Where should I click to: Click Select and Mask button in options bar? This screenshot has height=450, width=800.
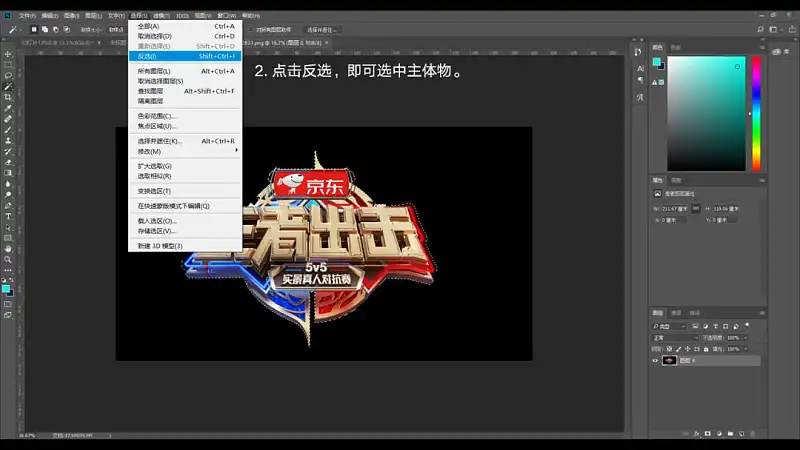click(321, 30)
